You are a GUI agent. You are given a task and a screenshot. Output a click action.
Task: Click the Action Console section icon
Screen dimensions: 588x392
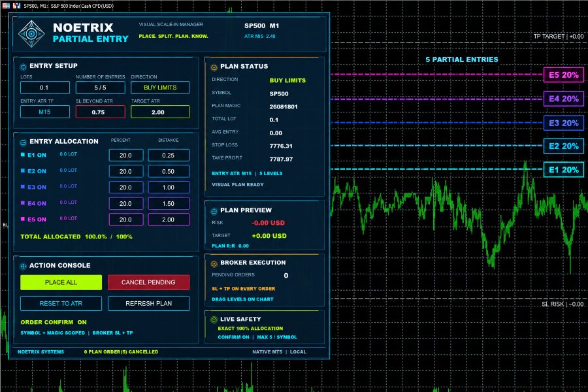tap(23, 266)
